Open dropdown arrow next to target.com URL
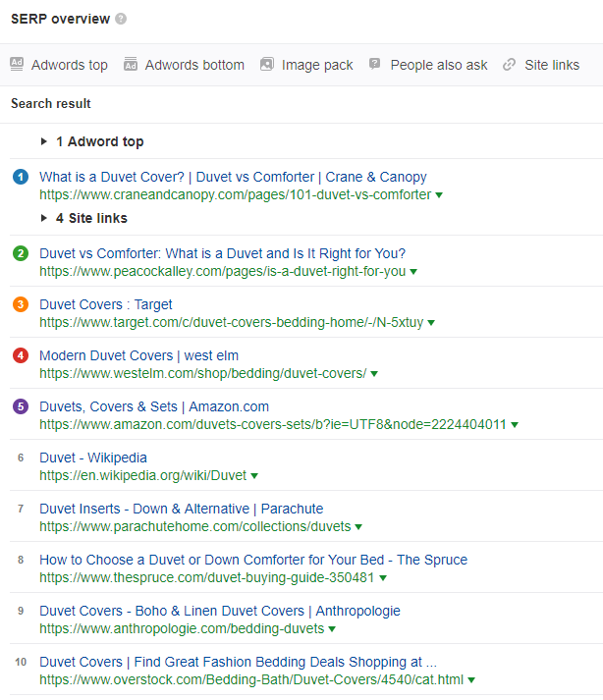The height and width of the screenshot is (700, 603). tap(431, 323)
